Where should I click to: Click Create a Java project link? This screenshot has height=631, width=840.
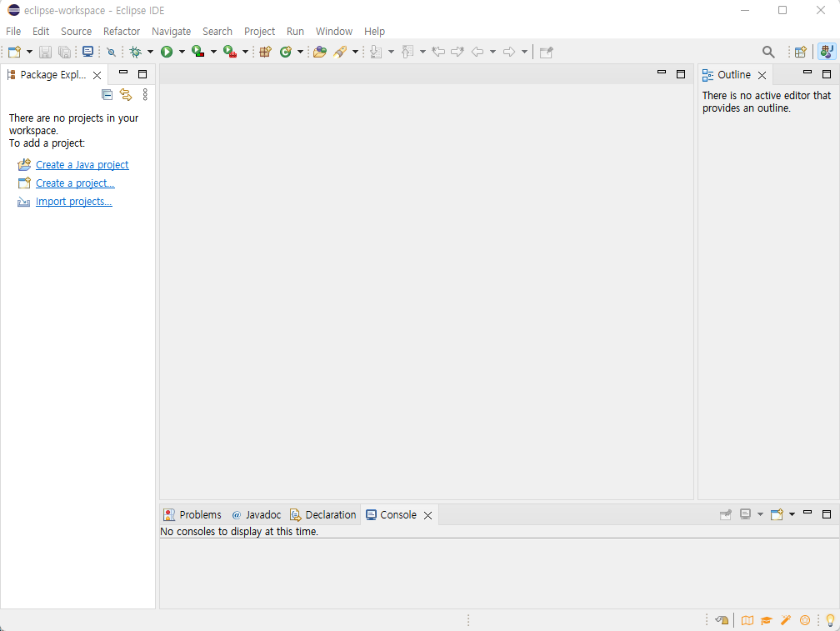(x=82, y=165)
